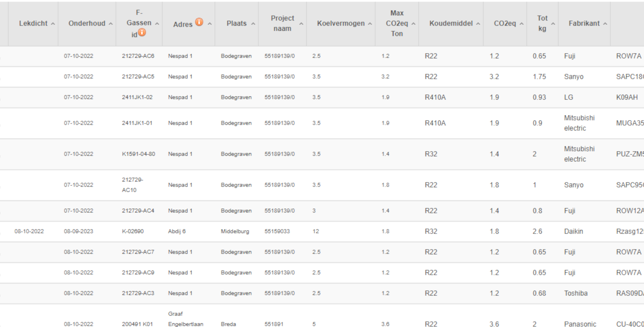Click the info icon beside F-Gassen id
The height and width of the screenshot is (327, 644).
tap(142, 32)
